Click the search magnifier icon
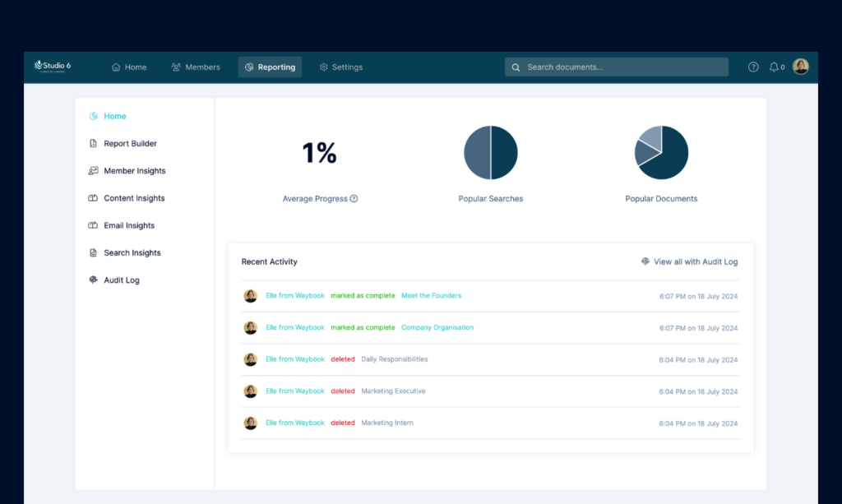The width and height of the screenshot is (842, 504). [516, 67]
